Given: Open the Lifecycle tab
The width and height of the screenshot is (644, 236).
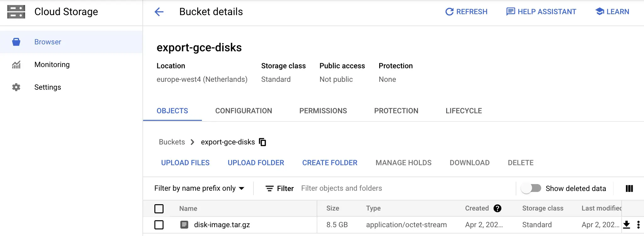Looking at the screenshot, I should pyautogui.click(x=464, y=111).
